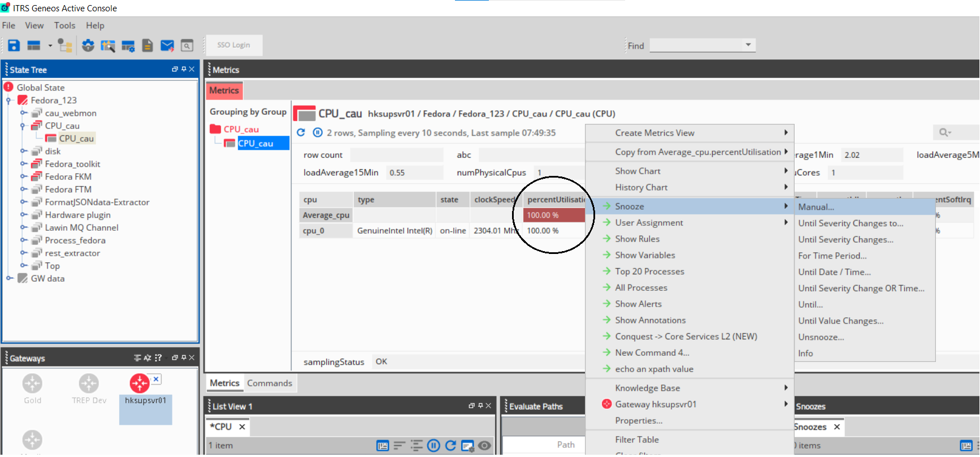Click the document notes toolbar icon
Screen dimensions: 980x457
click(148, 46)
